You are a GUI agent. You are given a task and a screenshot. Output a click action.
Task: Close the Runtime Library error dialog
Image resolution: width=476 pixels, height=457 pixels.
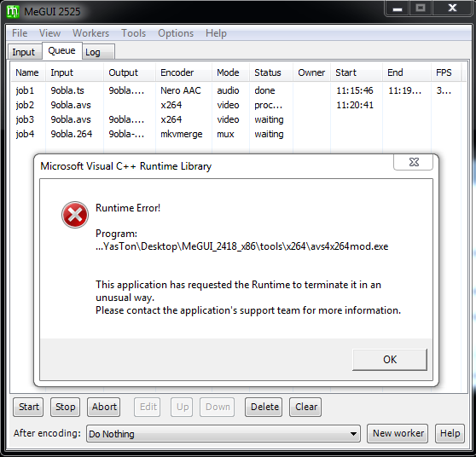click(413, 162)
